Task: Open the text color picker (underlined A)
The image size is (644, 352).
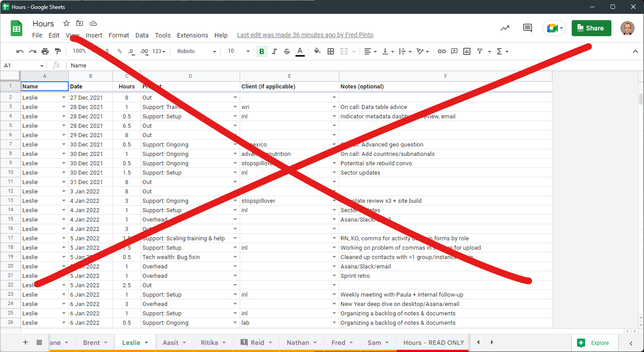Action: click(300, 51)
